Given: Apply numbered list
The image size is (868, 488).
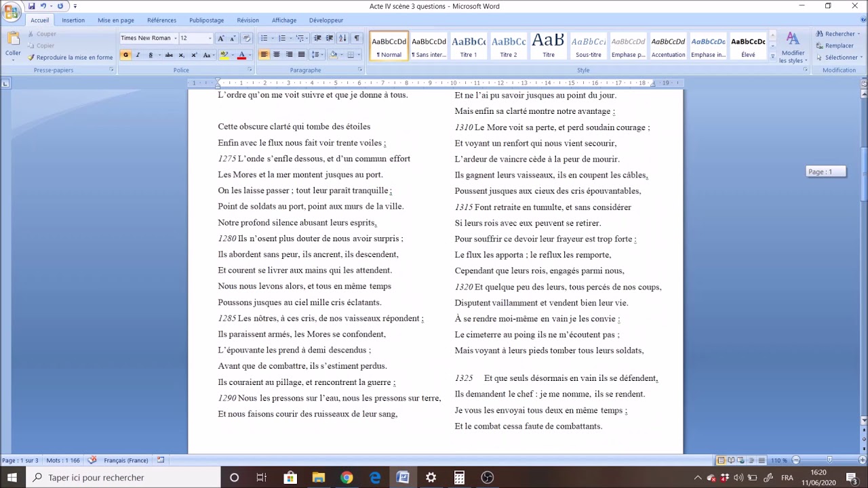Looking at the screenshot, I should point(283,38).
